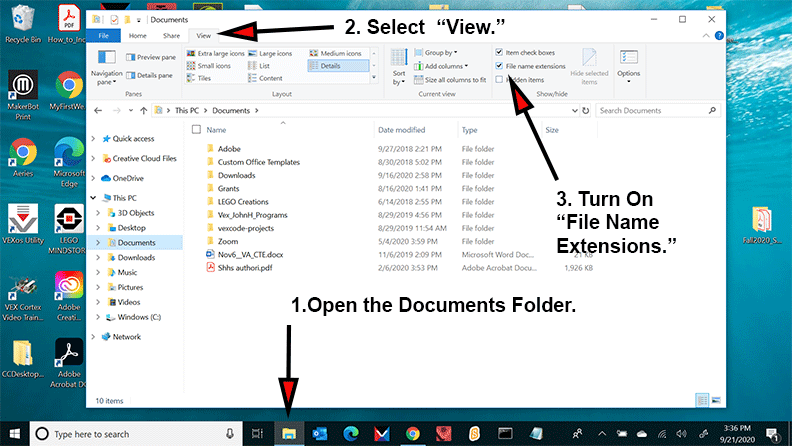Expand the Quick access tree node

94,139
